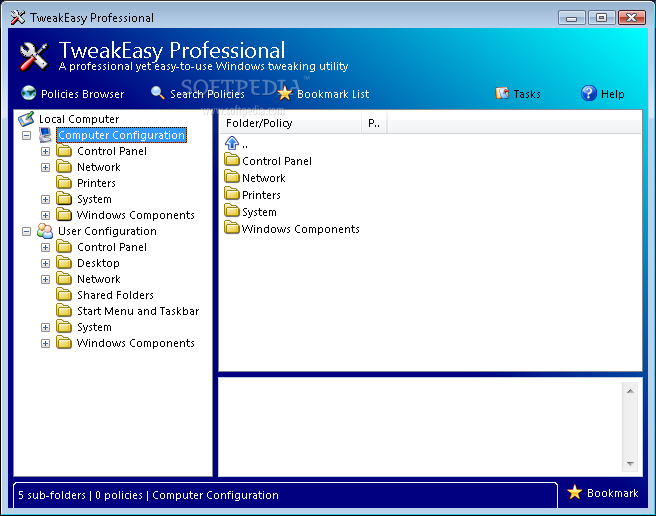Click the Computer Configuration computer icon

[45, 135]
